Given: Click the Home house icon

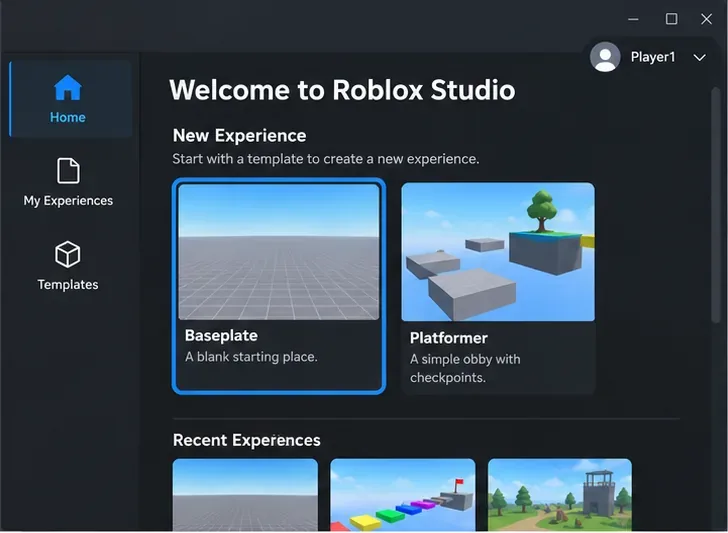Looking at the screenshot, I should click(x=68, y=87).
